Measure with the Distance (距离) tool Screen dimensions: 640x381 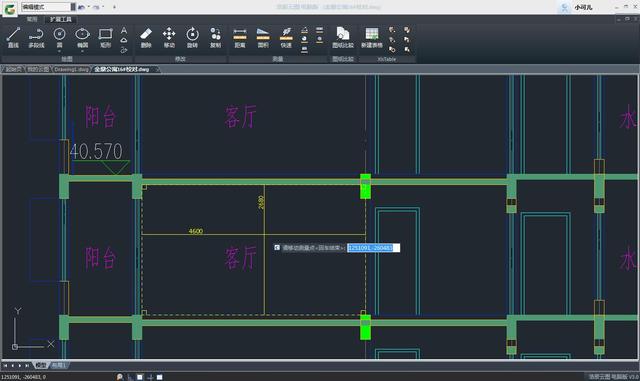coord(240,38)
